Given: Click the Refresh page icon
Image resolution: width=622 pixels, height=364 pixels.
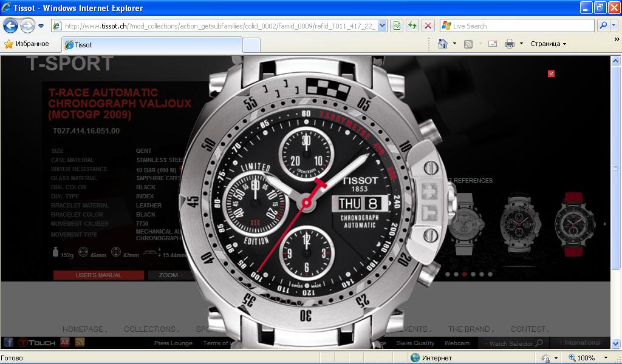Looking at the screenshot, I should [x=413, y=26].
